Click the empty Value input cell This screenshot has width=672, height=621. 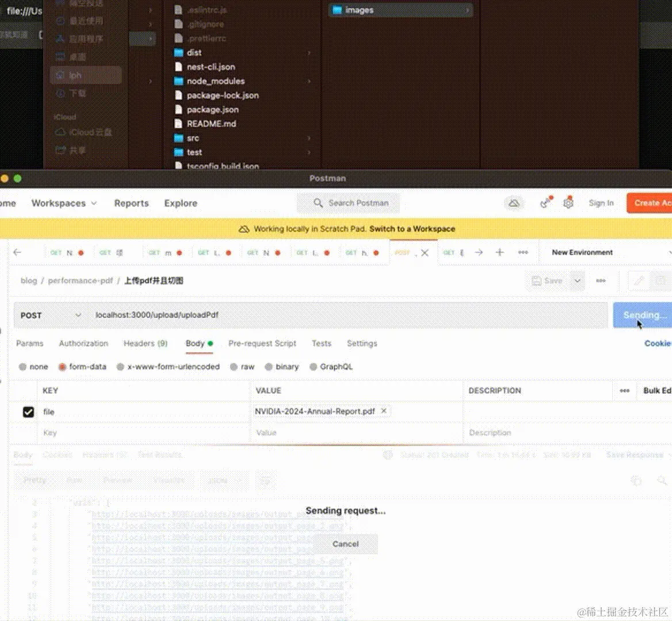pyautogui.click(x=357, y=432)
